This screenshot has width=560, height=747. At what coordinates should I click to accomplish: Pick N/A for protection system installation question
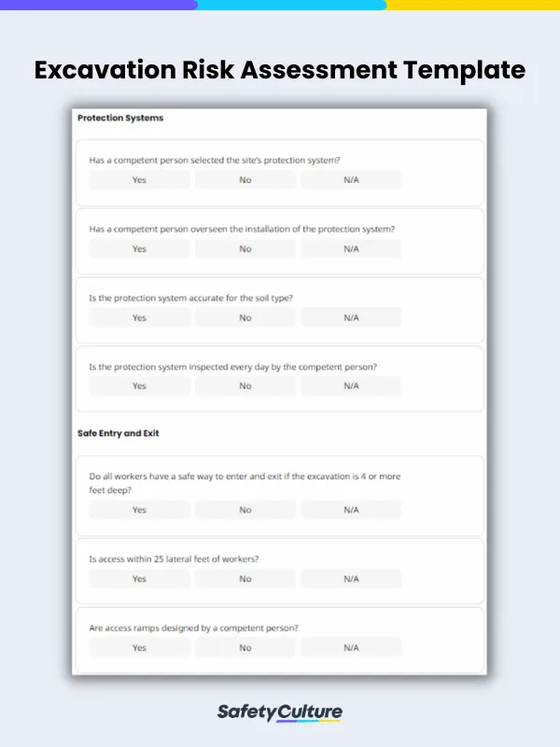point(351,249)
